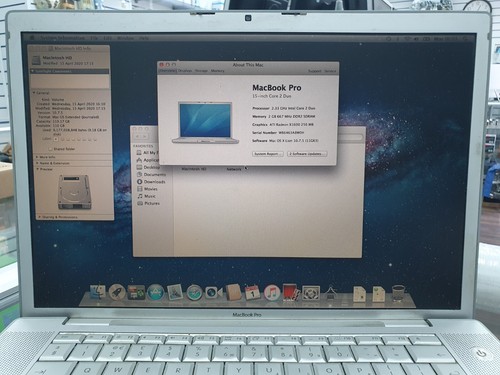Open Photo Booth in the Dock
This screenshot has width=500, height=375.
(x=291, y=293)
